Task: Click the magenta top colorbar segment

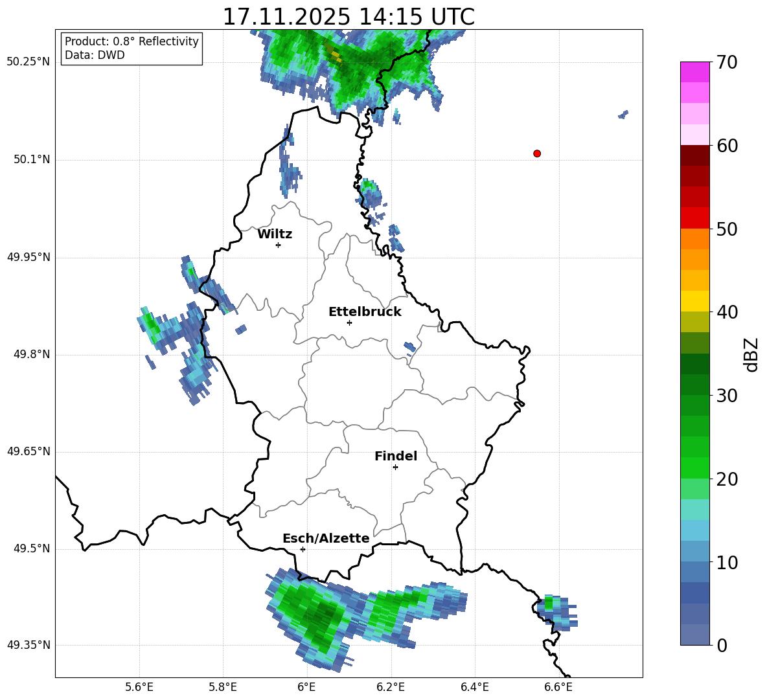Action: [x=695, y=72]
